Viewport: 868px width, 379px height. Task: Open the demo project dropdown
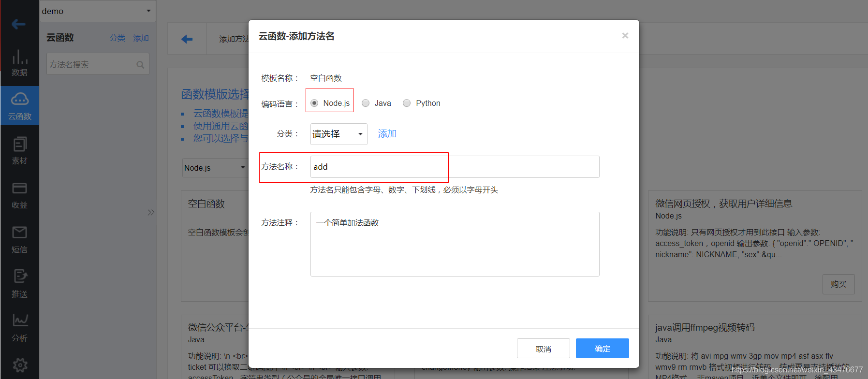tap(98, 11)
